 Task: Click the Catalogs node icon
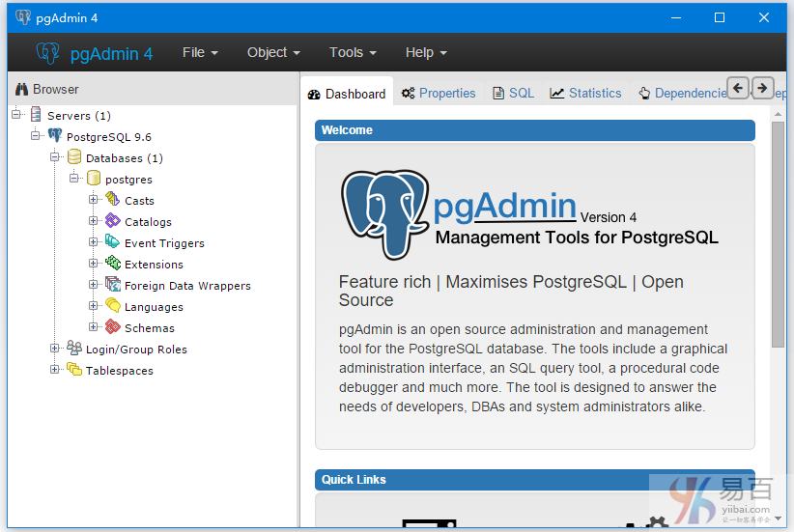point(113,221)
